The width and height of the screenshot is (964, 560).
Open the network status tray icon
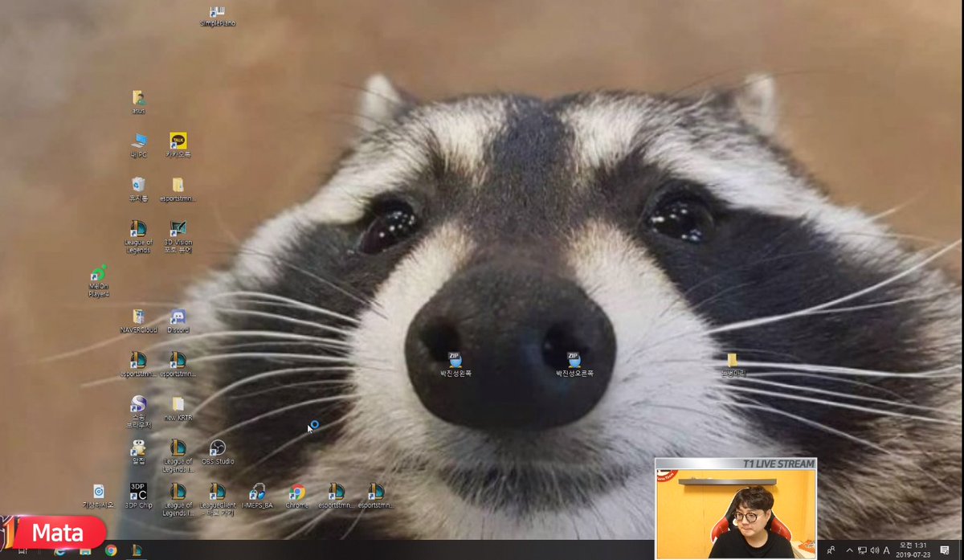tap(862, 550)
